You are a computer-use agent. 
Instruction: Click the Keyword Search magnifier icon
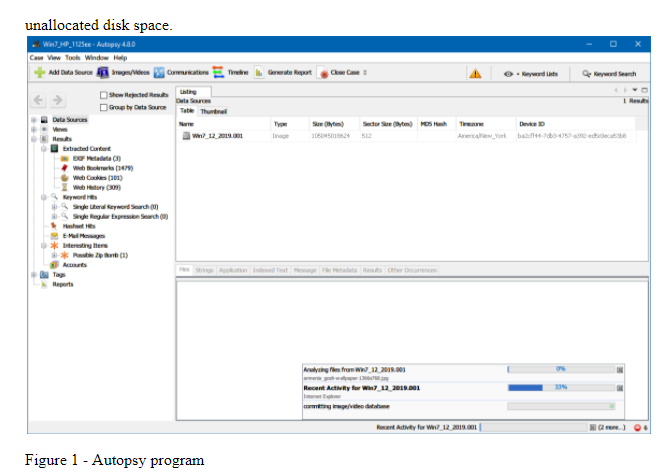point(587,74)
